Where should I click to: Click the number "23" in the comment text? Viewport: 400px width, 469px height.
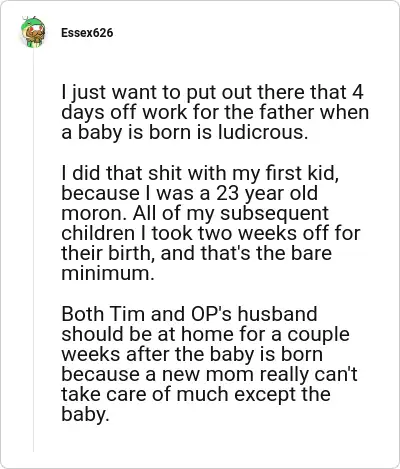click(x=228, y=193)
